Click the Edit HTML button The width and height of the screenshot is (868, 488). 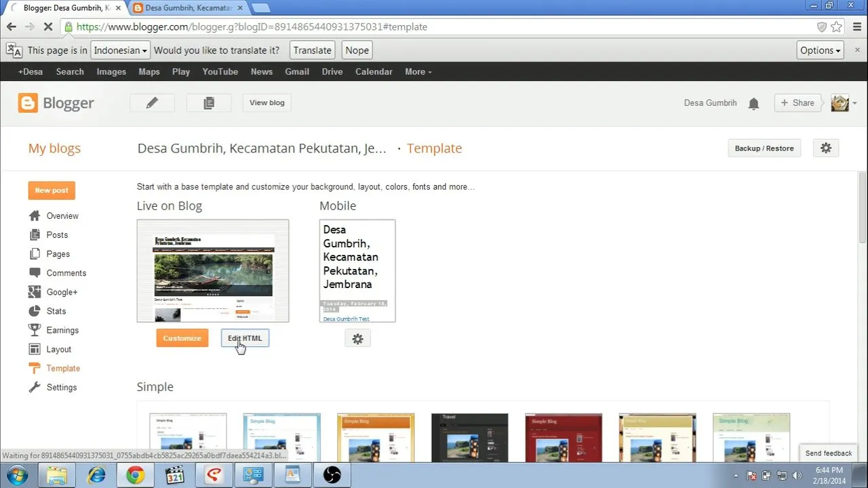click(x=245, y=338)
